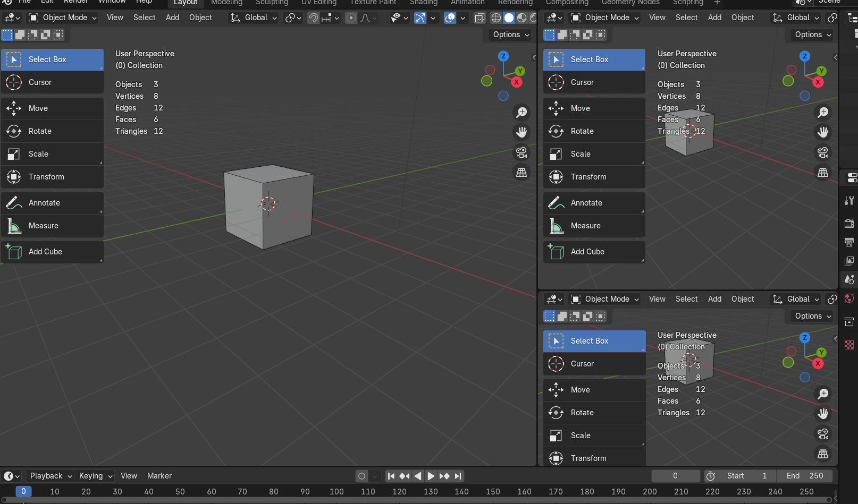The width and height of the screenshot is (858, 504).
Task: Open the Playback dropdown in the timeline
Action: click(x=49, y=476)
